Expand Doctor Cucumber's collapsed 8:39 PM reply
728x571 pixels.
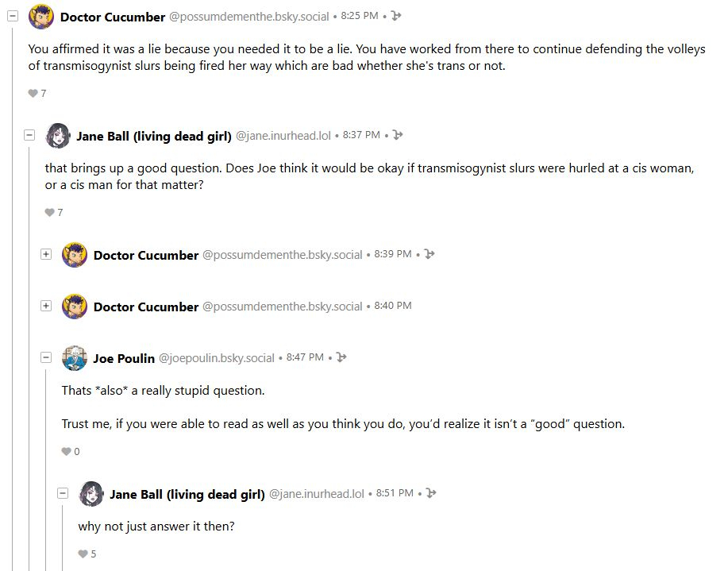tap(46, 254)
